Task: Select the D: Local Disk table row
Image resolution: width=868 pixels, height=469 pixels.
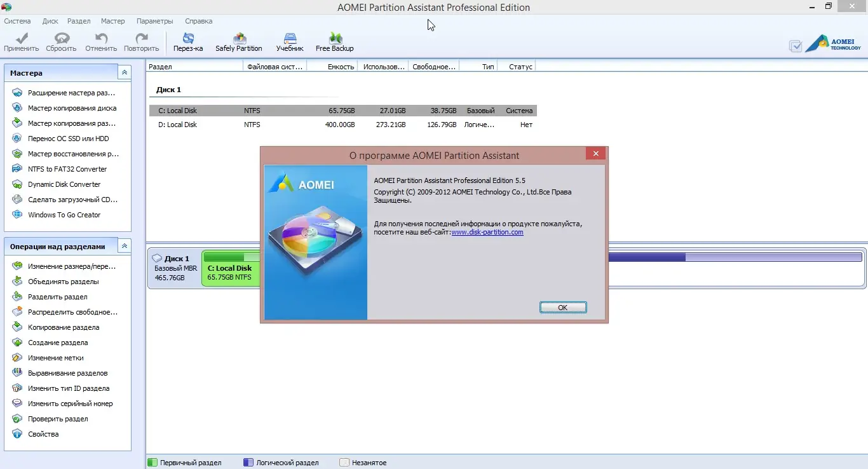Action: tap(343, 125)
